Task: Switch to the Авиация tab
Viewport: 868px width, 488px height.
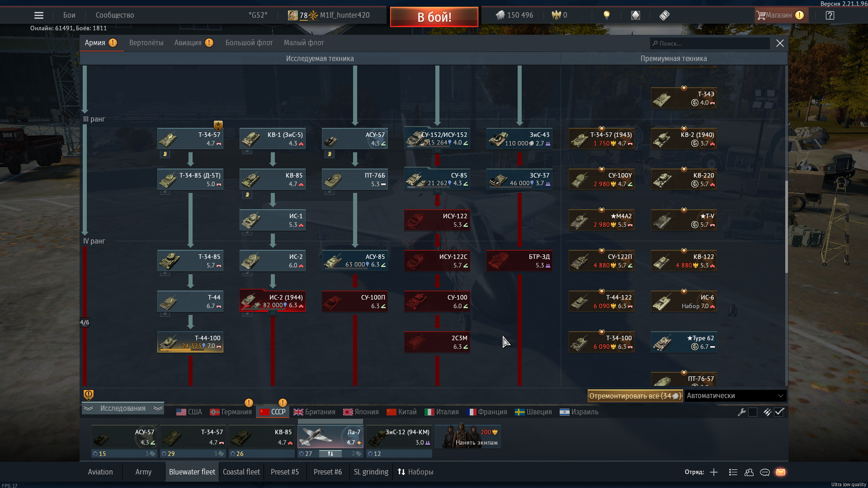Action: tap(193, 43)
